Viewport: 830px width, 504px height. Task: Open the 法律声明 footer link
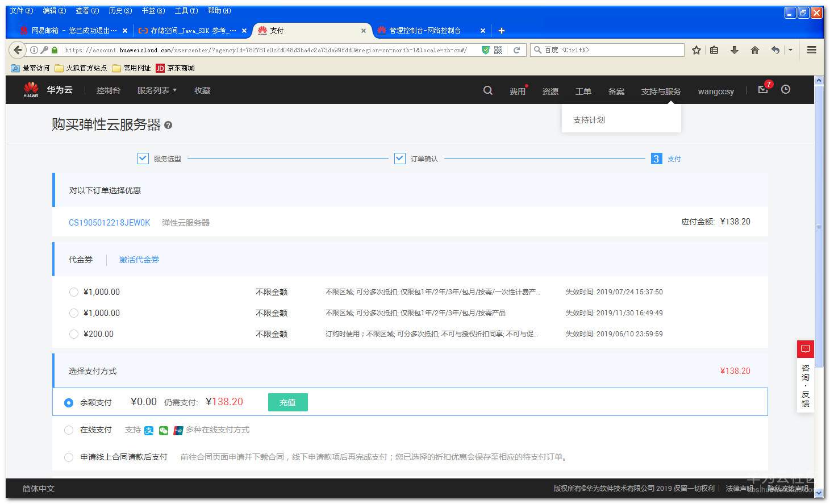tap(740, 489)
